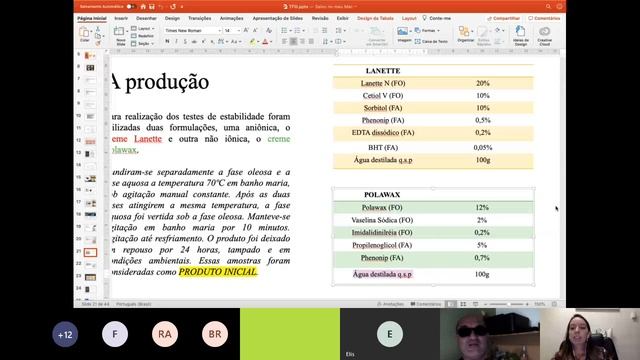Image resolution: width=640 pixels, height=360 pixels.
Task: Click the Home icon in title bar
Action: (143, 7)
